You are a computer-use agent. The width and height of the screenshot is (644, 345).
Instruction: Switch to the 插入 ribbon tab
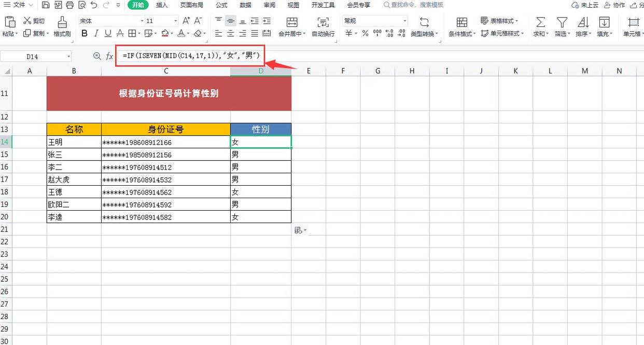point(162,5)
